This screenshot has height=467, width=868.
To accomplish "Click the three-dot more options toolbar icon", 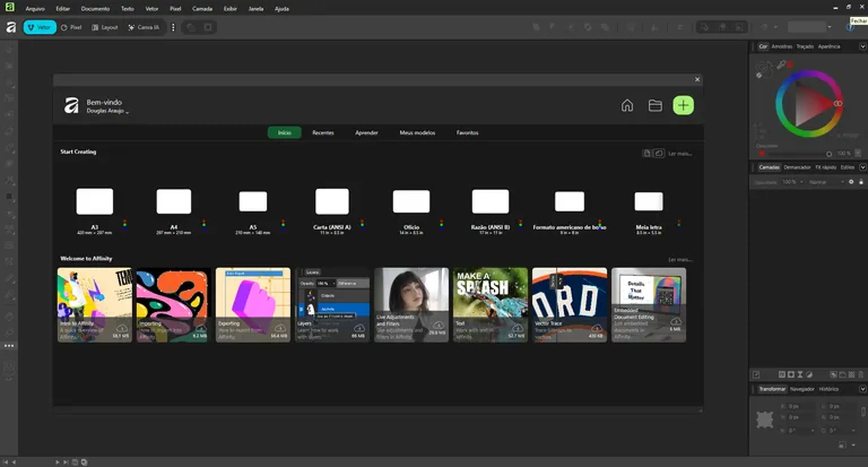I will [x=173, y=27].
